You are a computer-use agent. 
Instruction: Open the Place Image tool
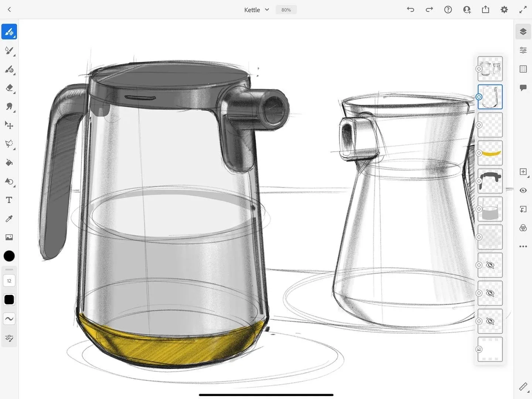click(9, 237)
